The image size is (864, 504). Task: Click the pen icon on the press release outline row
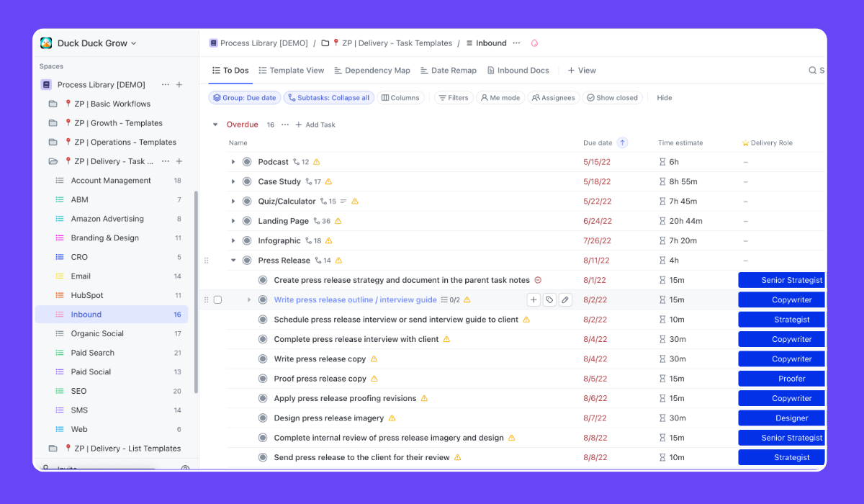(567, 300)
